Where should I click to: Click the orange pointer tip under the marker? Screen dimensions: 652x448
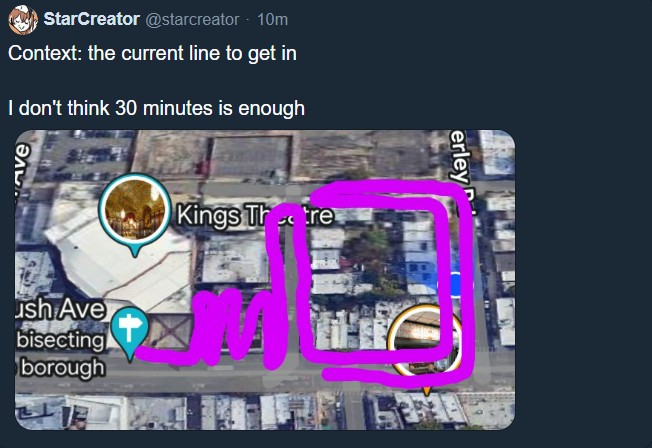426,391
